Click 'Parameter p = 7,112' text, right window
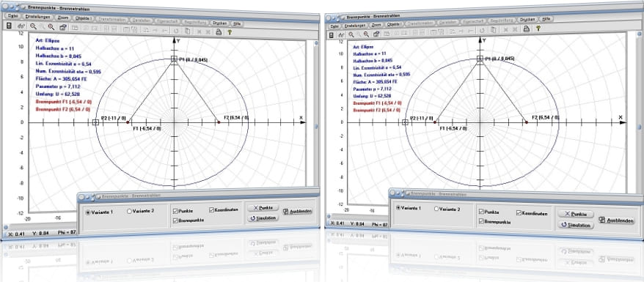This screenshot has width=644, height=282. pos(373,88)
